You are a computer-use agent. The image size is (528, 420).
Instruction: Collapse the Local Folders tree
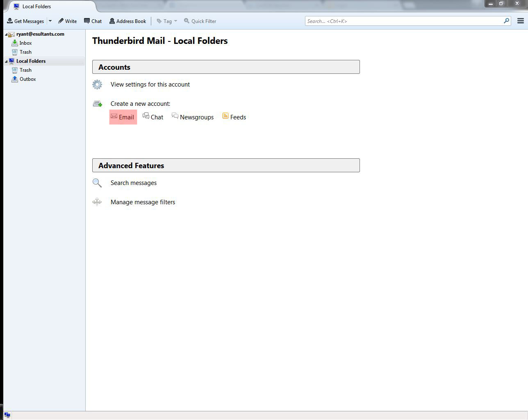[6, 62]
